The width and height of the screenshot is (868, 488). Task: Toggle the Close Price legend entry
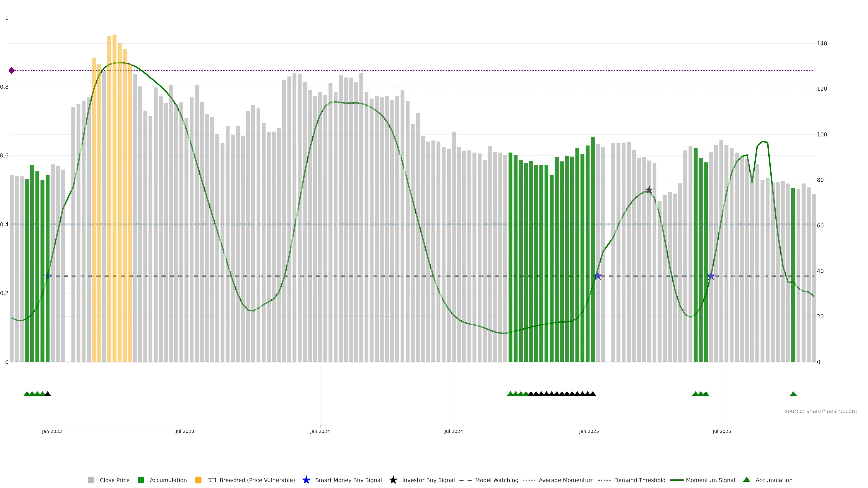pos(115,480)
